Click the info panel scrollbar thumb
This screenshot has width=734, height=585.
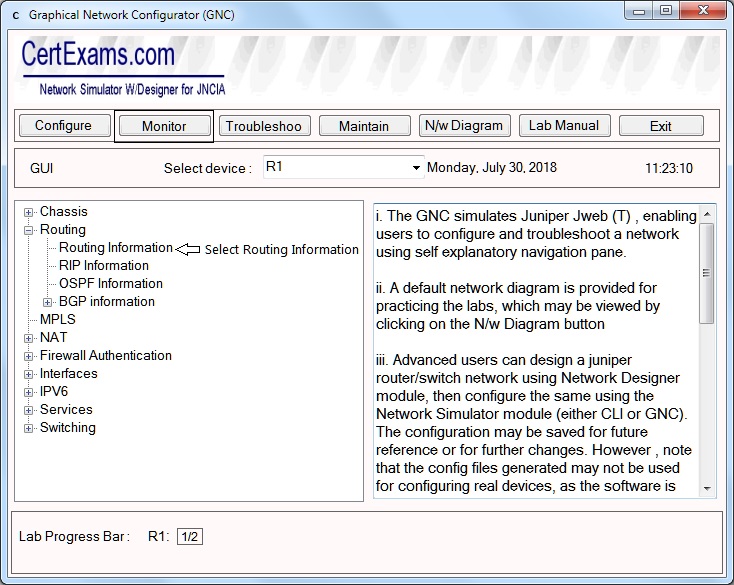[x=707, y=273]
